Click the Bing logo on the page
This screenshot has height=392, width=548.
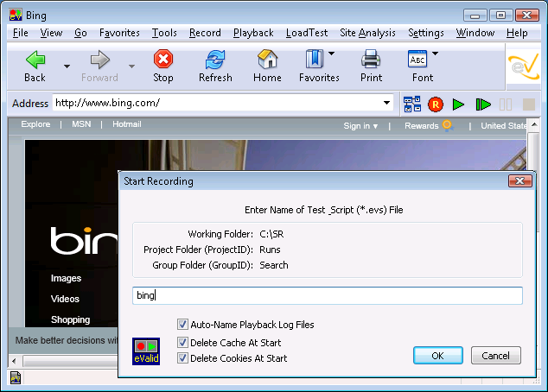pos(84,240)
